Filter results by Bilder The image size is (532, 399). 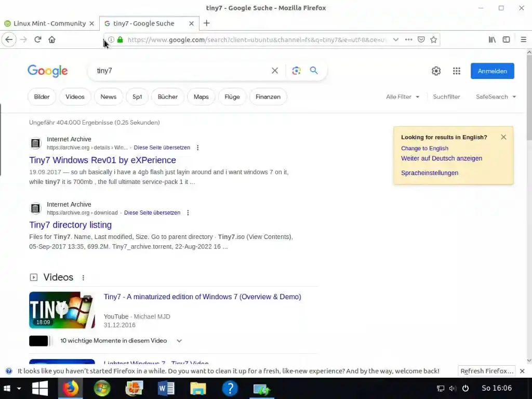pos(42,97)
